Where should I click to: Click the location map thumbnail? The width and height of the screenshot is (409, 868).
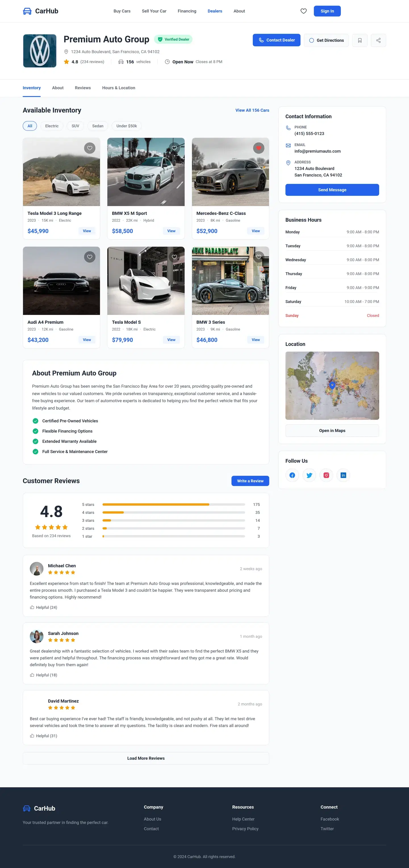click(332, 385)
